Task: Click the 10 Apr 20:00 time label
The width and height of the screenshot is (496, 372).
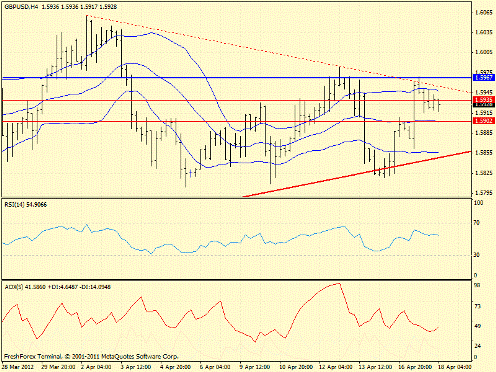Action: click(x=295, y=367)
